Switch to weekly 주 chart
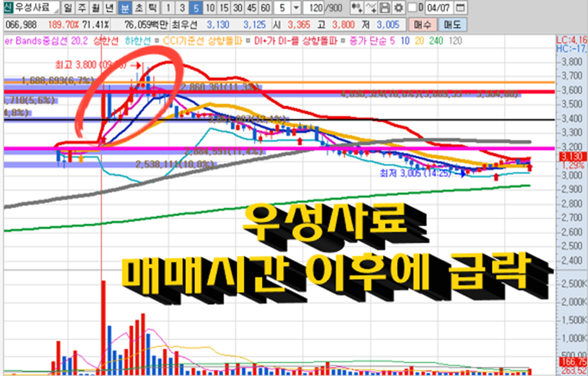The image size is (588, 376). pyautogui.click(x=81, y=7)
